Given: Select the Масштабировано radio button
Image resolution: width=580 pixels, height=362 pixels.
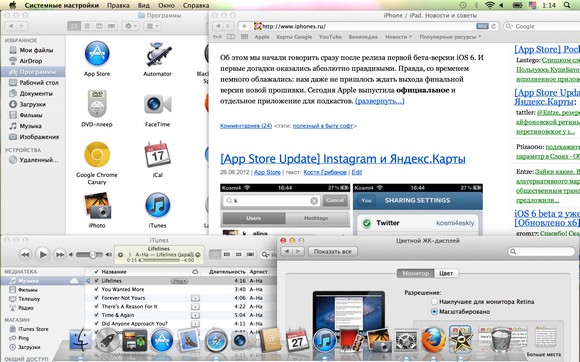Looking at the screenshot, I should click(435, 312).
